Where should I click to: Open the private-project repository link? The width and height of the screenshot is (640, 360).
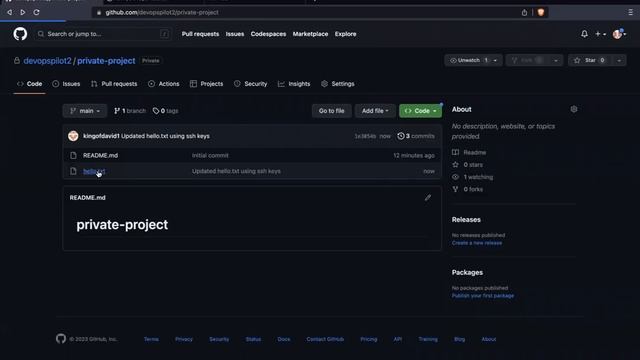(x=106, y=61)
